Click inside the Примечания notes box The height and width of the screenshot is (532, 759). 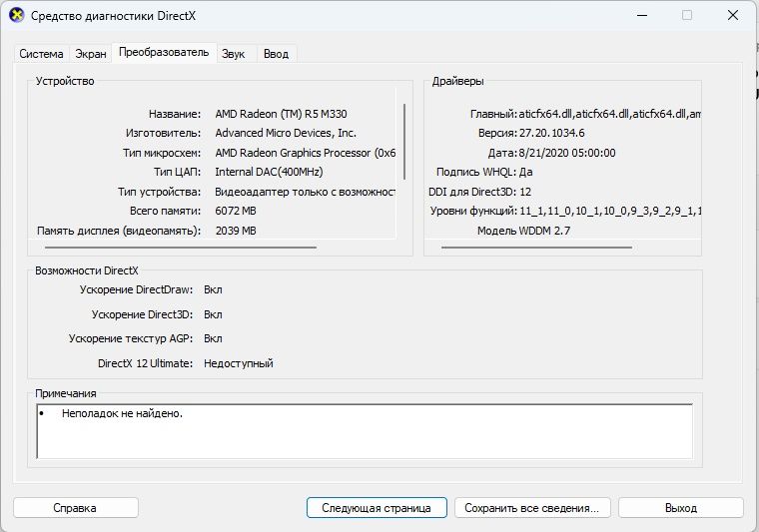coord(365,431)
